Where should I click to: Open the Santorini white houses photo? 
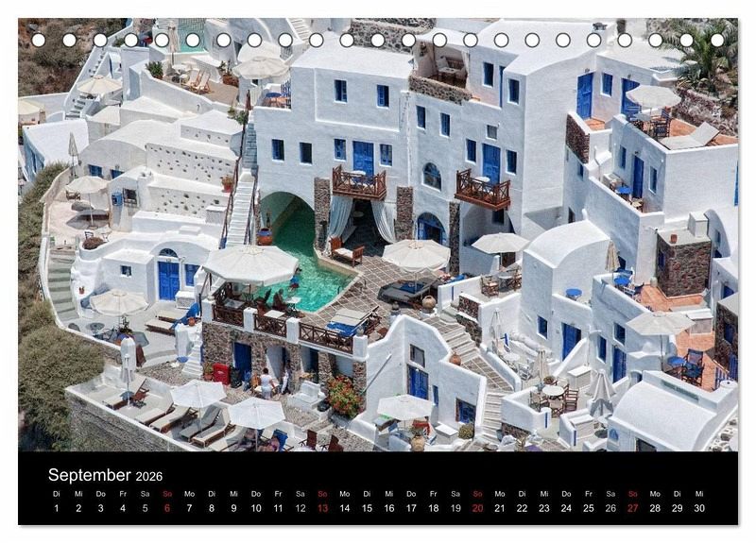378,234
